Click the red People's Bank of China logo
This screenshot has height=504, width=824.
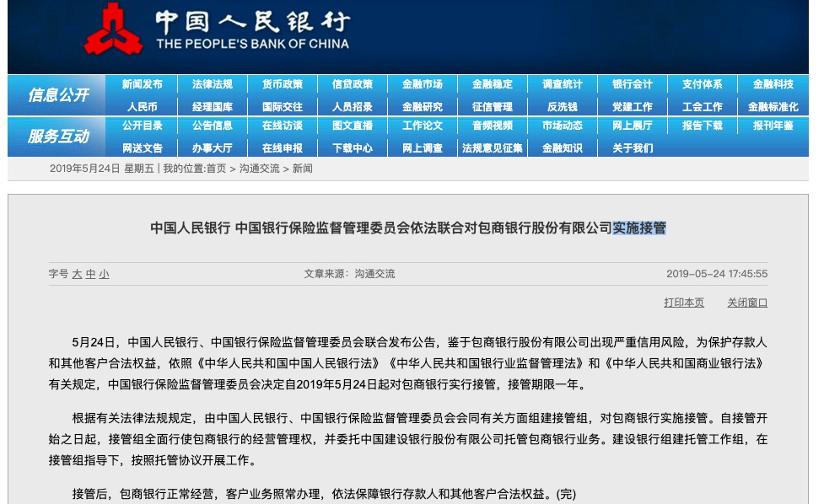pyautogui.click(x=113, y=29)
